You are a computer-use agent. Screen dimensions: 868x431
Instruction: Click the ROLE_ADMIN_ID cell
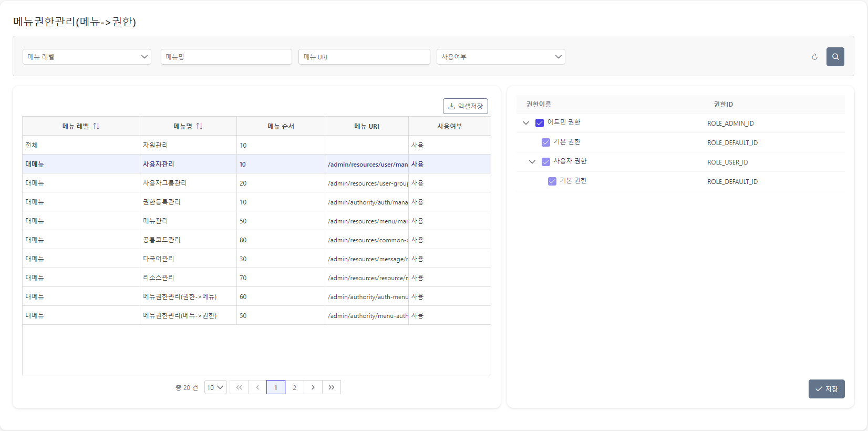click(x=730, y=124)
